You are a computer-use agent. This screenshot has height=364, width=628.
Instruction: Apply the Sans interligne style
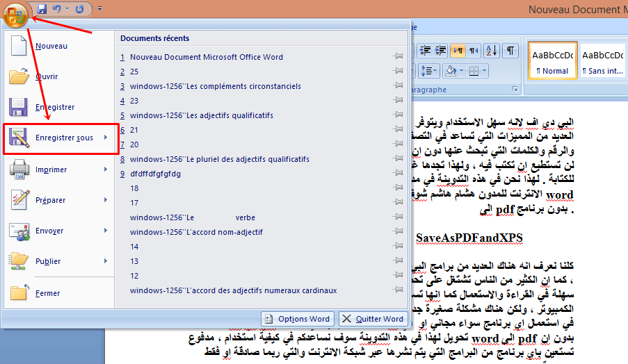click(603, 61)
